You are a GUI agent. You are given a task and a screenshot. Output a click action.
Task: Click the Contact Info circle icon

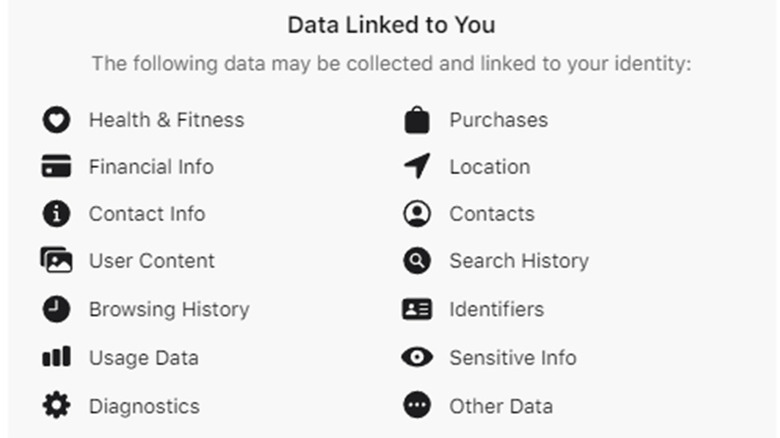(x=56, y=214)
